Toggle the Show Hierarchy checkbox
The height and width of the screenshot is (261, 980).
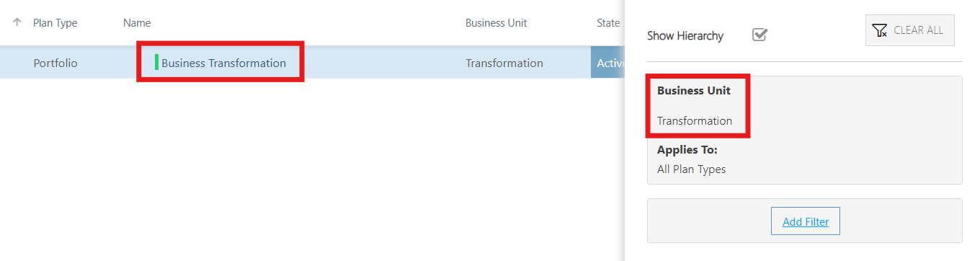click(x=759, y=35)
